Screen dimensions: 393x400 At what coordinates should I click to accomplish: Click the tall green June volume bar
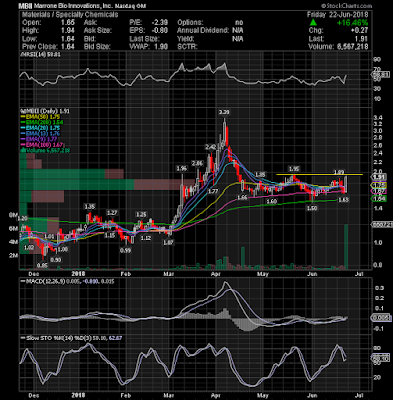click(346, 247)
